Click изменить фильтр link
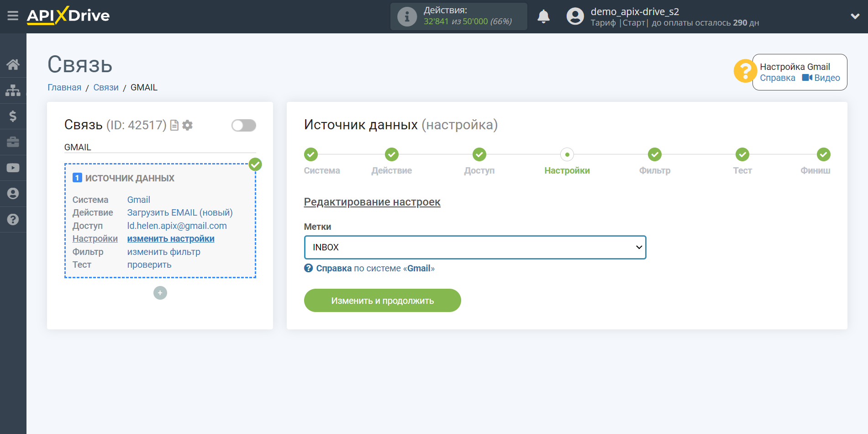The width and height of the screenshot is (868, 434). pyautogui.click(x=163, y=252)
